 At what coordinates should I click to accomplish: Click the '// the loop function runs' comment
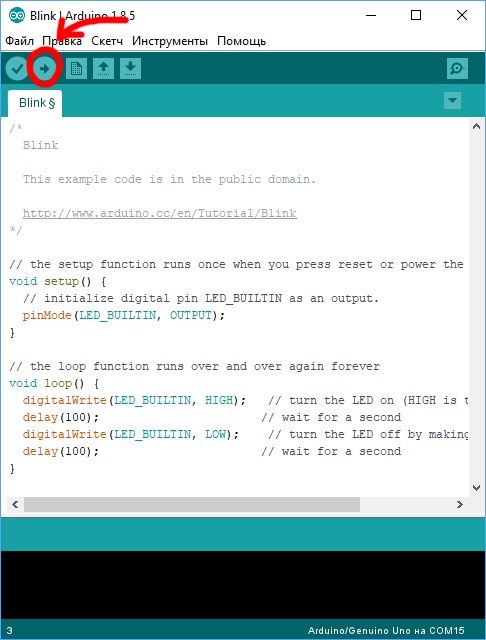(194, 367)
